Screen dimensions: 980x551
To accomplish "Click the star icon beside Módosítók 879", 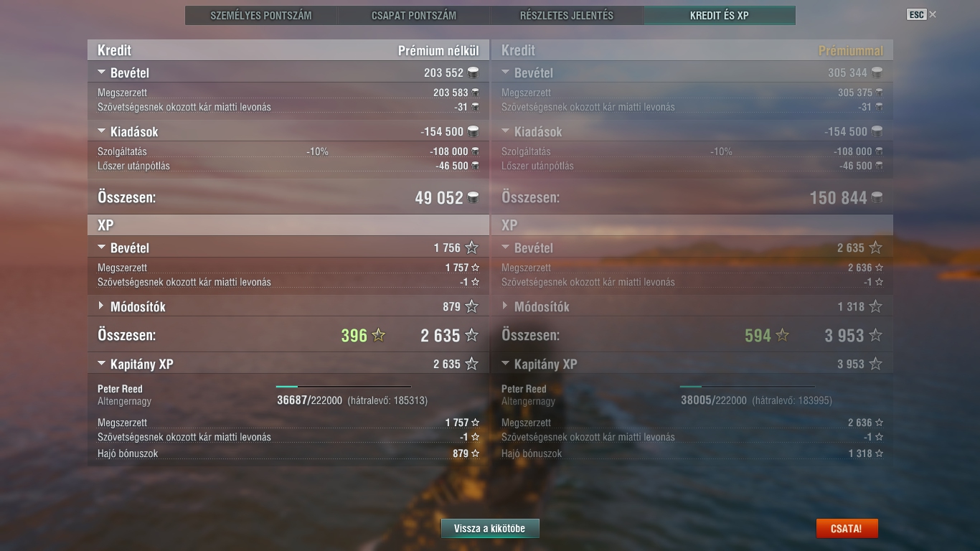I will [471, 306].
